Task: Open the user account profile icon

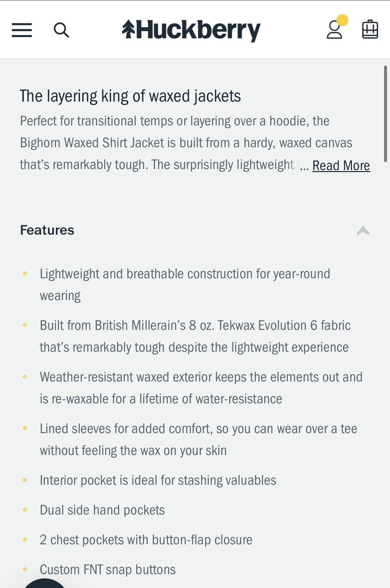Action: (x=335, y=30)
